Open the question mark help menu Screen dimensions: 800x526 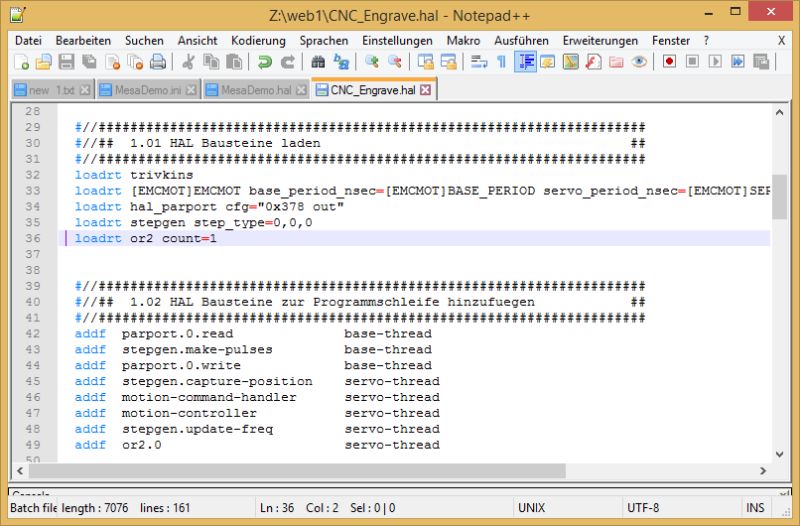click(706, 41)
